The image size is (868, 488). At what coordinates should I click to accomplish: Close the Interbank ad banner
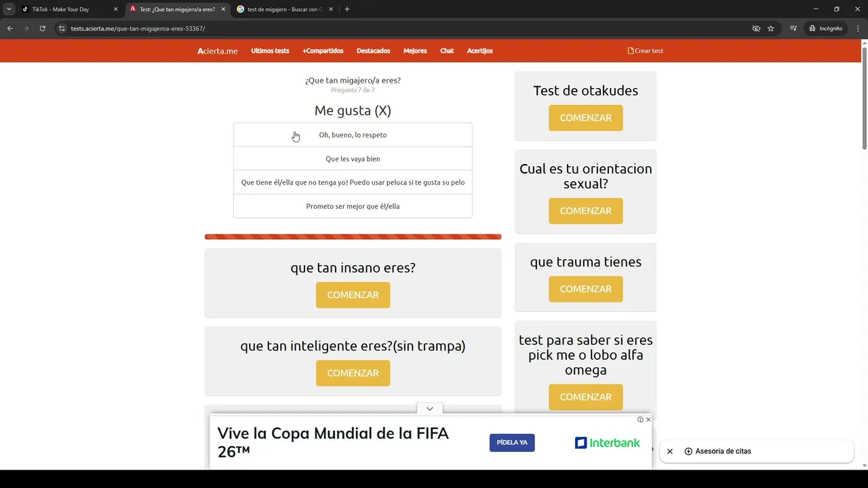[x=648, y=420]
